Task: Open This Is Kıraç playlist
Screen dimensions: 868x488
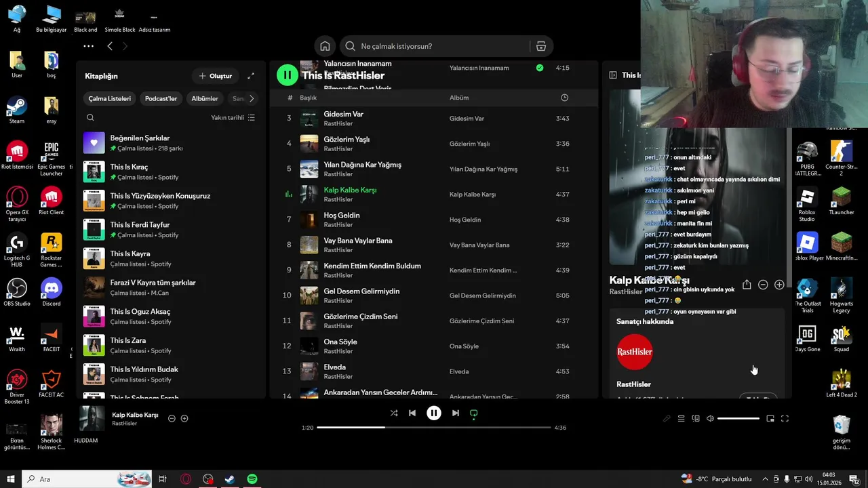Action: [171, 172]
